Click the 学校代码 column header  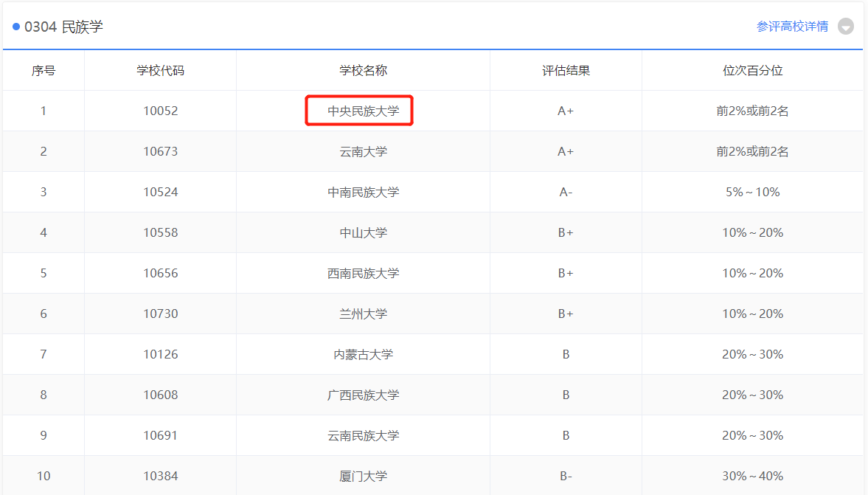pyautogui.click(x=160, y=71)
